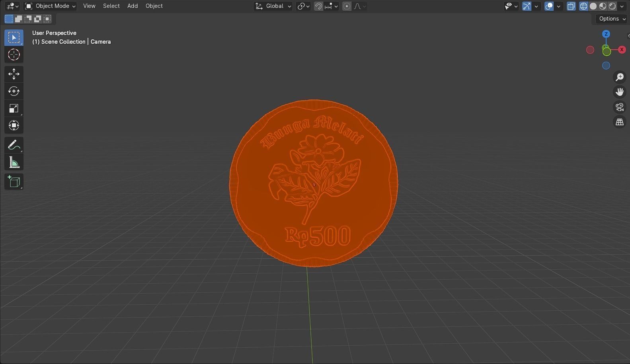Set selection mode to subtract selection
The image size is (630, 364).
(x=28, y=19)
